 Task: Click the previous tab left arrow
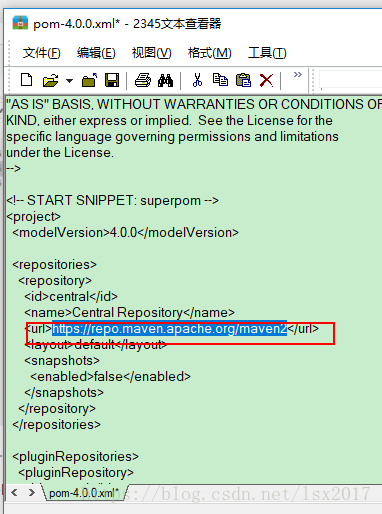coord(14,492)
